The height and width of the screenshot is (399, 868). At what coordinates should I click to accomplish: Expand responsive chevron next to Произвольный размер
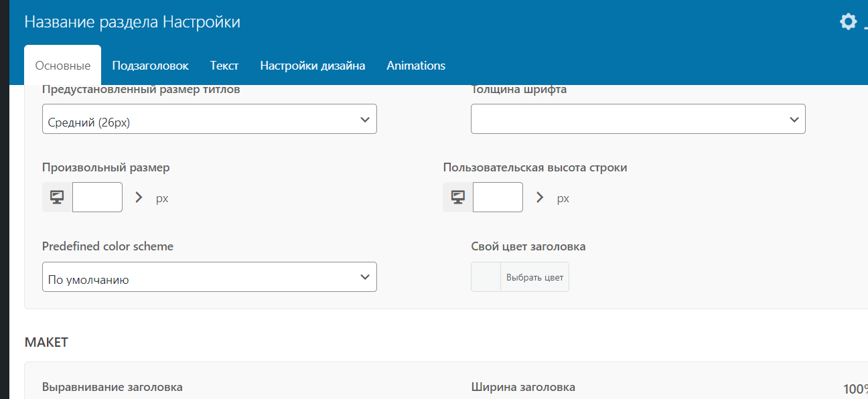tap(139, 197)
